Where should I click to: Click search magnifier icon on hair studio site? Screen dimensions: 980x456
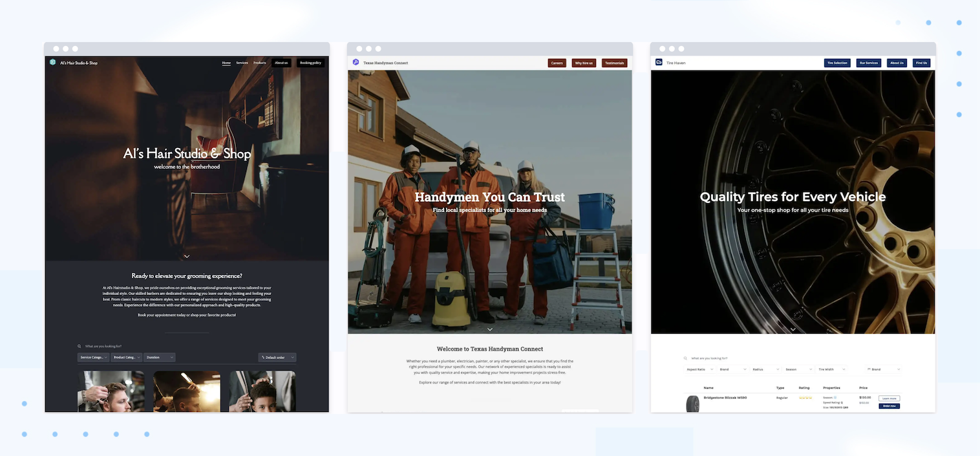coord(80,347)
